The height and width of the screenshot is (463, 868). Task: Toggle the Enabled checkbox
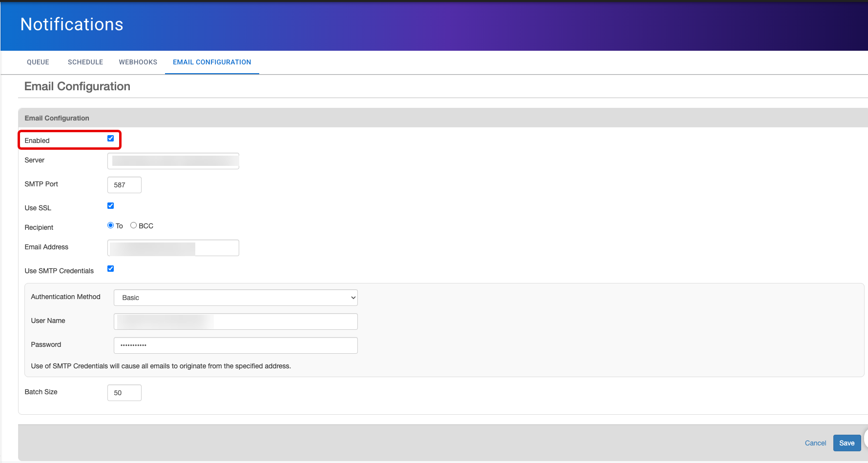(x=110, y=138)
